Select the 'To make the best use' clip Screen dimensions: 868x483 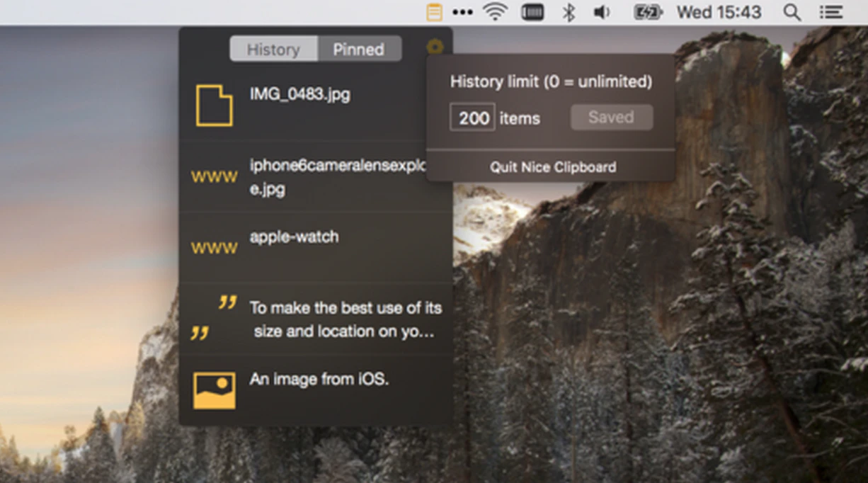pos(316,319)
